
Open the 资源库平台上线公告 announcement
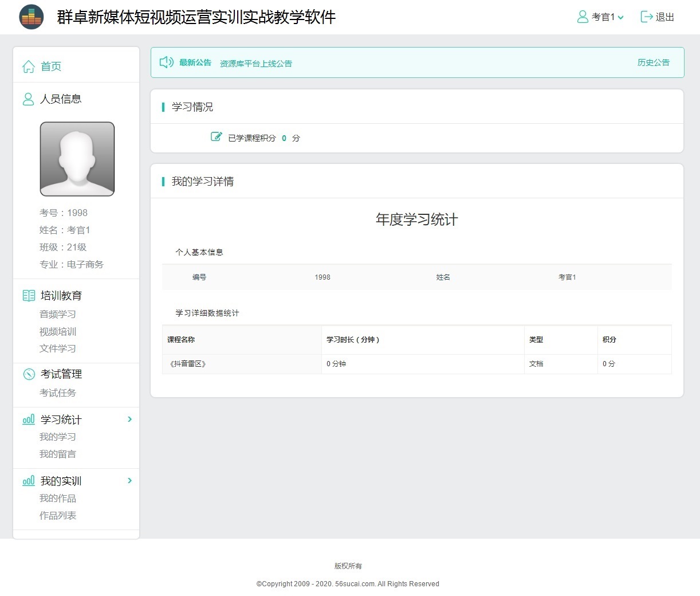pos(255,64)
